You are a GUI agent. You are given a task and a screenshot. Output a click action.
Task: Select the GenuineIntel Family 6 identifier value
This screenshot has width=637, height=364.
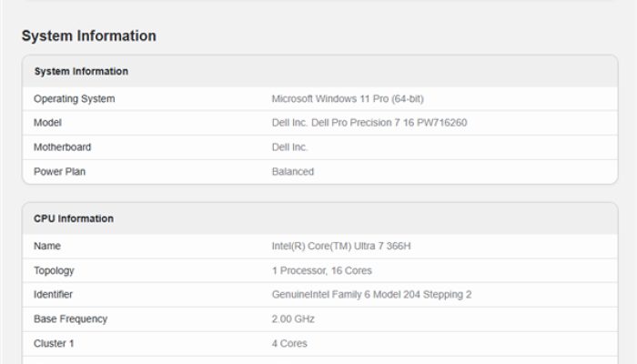(371, 294)
